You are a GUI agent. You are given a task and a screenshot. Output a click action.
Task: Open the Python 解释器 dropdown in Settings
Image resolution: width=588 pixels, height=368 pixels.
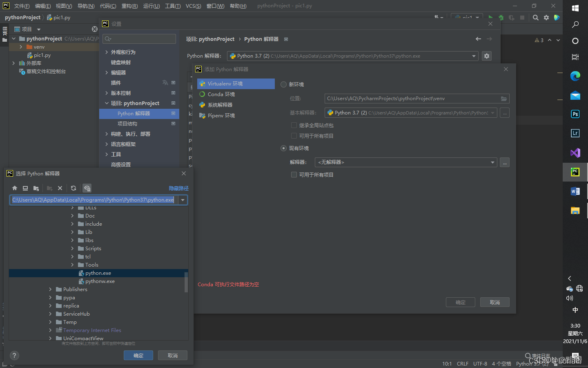[x=474, y=56]
